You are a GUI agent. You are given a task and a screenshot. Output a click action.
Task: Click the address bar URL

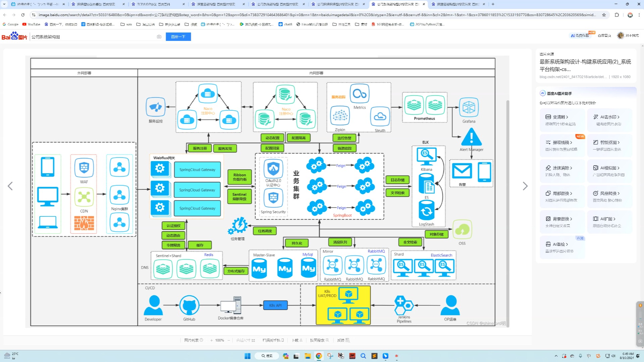click(x=317, y=15)
